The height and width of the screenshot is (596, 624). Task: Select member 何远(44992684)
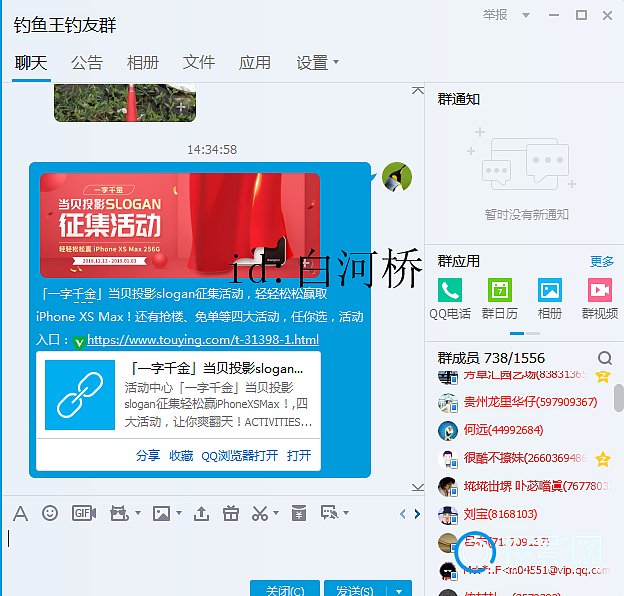coord(525,430)
